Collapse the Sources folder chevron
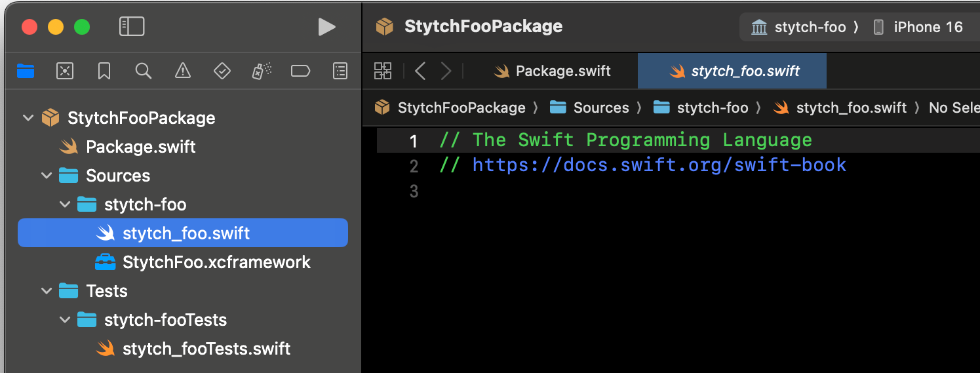This screenshot has height=373, width=980. click(47, 176)
